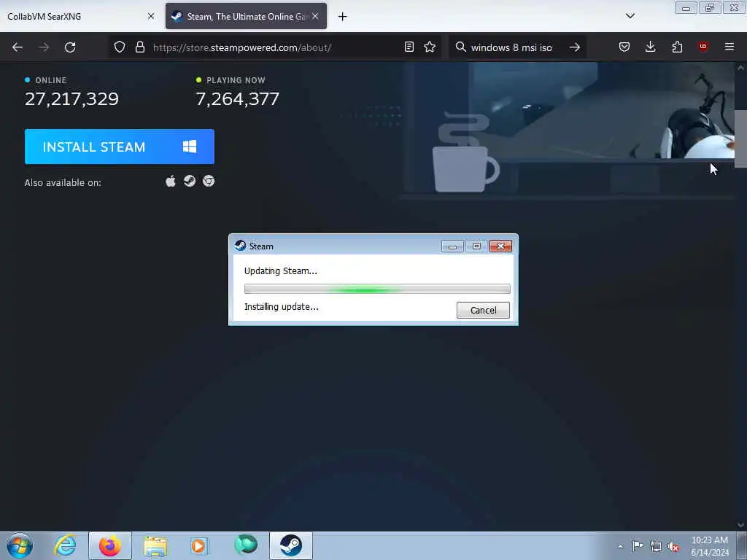Open the extensions puzzle icon
The height and width of the screenshot is (560, 747).
677,47
